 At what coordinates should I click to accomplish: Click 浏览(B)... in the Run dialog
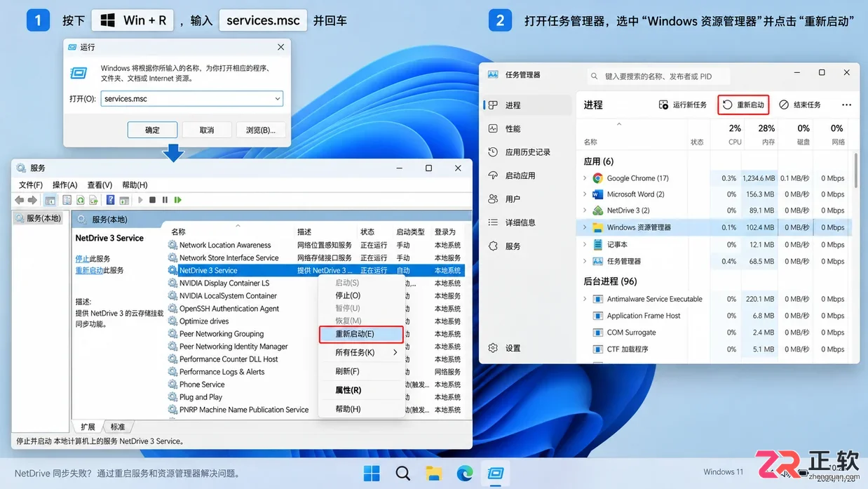pos(261,130)
